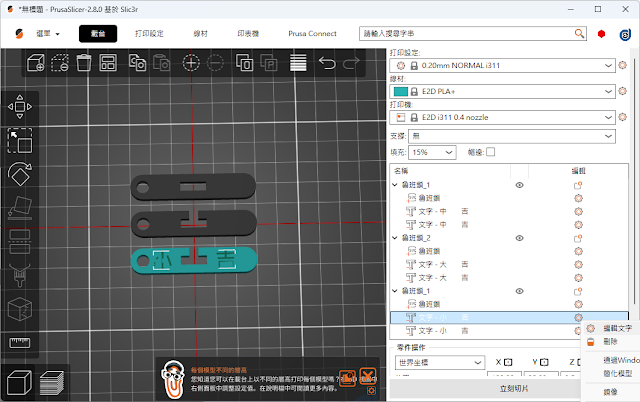Click the icon next to X in 零件操作
The width and height of the screenshot is (640, 402).
508,362
